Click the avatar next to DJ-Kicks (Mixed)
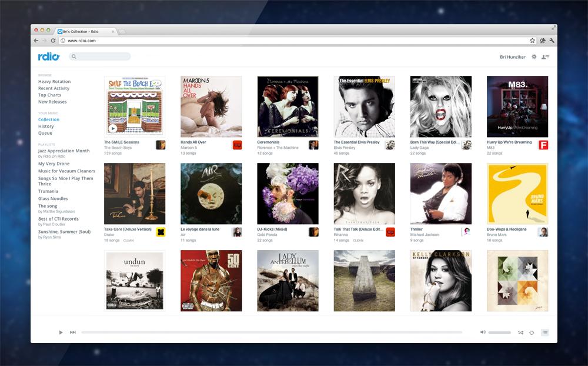 (313, 232)
